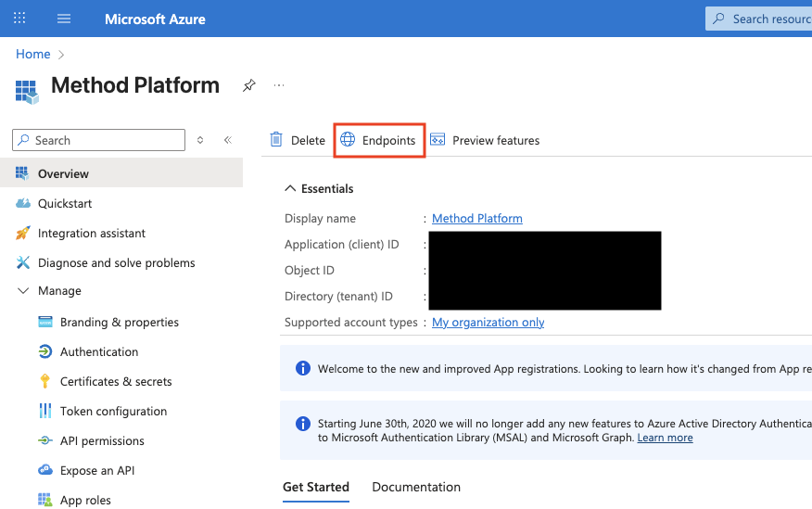812x509 pixels.
Task: Open the Azure apps grid launcher
Action: [19, 19]
